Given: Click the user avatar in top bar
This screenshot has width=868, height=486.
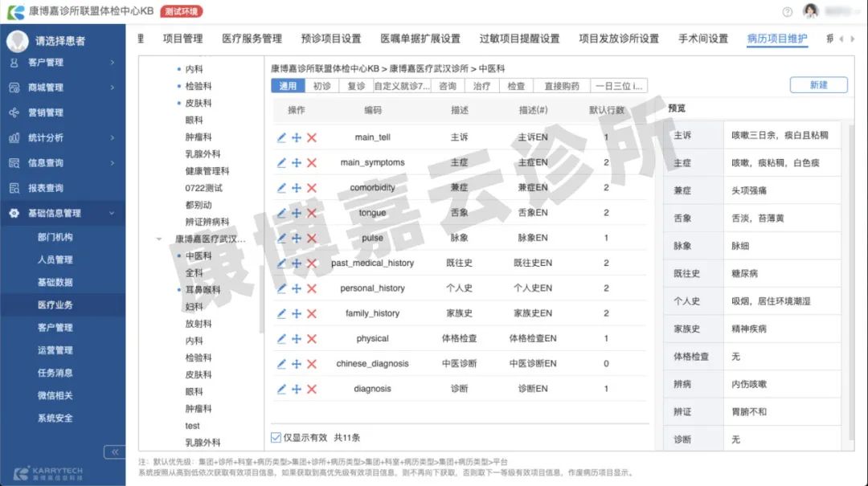Looking at the screenshot, I should 811,11.
